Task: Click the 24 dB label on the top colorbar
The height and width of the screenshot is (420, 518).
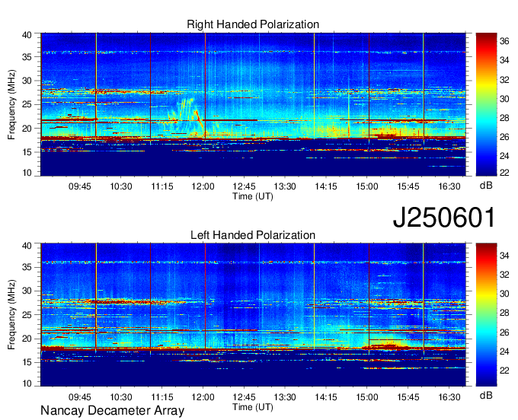Action: [504, 156]
